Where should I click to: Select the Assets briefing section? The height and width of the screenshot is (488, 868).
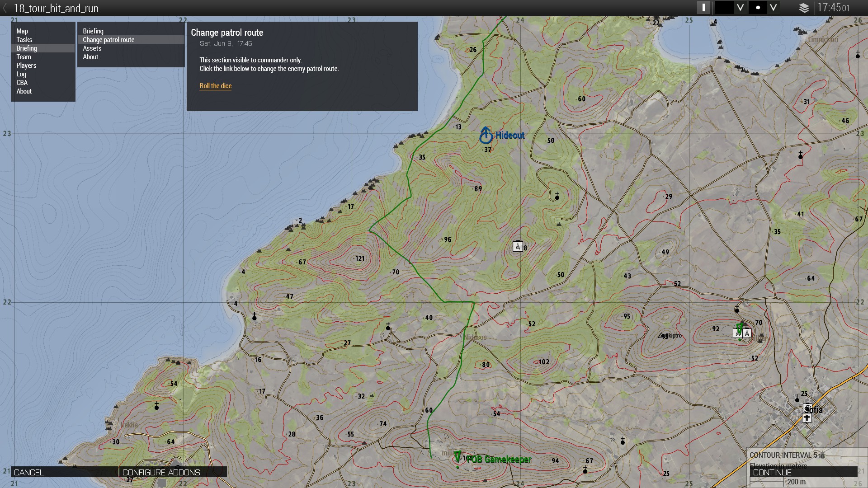tap(92, 48)
